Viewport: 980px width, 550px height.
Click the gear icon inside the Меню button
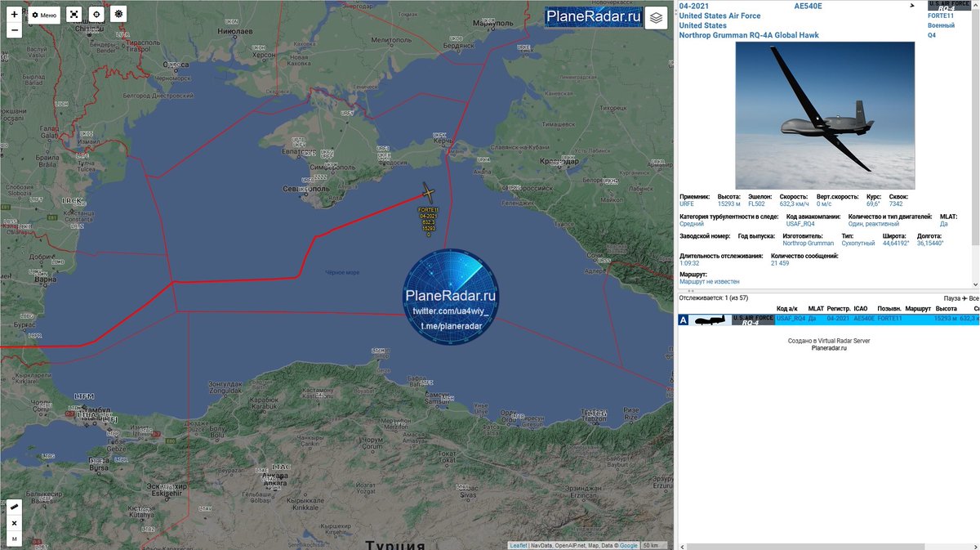point(35,14)
